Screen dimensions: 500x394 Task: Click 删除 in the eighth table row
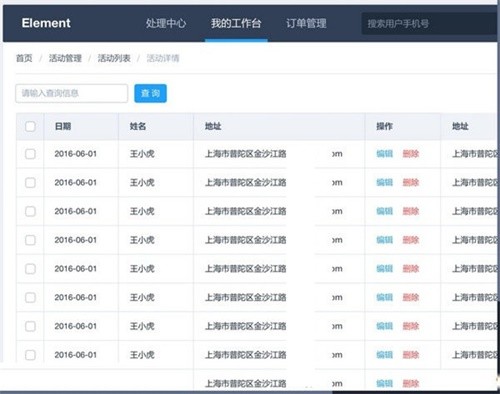pos(411,355)
